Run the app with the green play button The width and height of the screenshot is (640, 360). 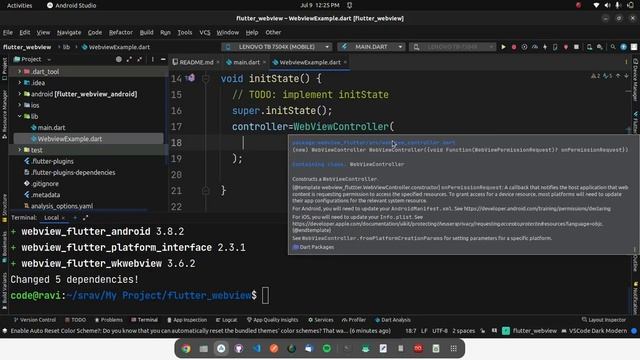click(x=503, y=47)
